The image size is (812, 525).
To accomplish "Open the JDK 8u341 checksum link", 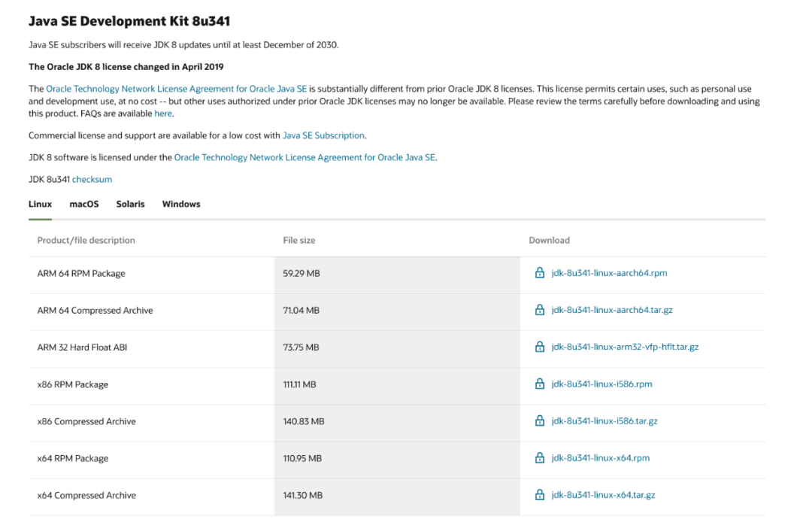I will [x=92, y=179].
